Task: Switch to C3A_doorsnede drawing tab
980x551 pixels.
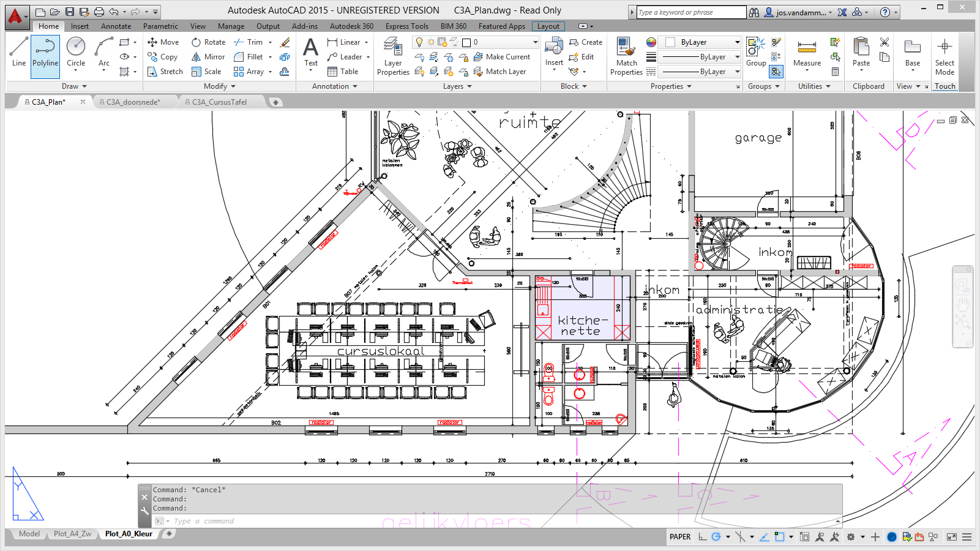Action: 133,102
